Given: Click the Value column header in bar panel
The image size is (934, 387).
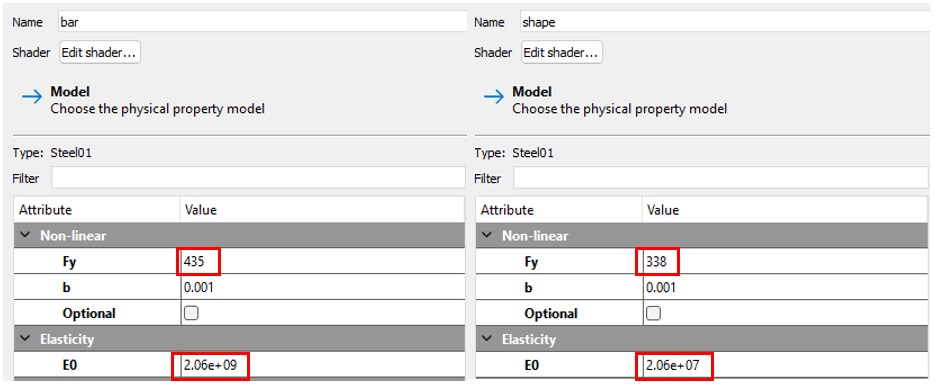Looking at the screenshot, I should (322, 210).
